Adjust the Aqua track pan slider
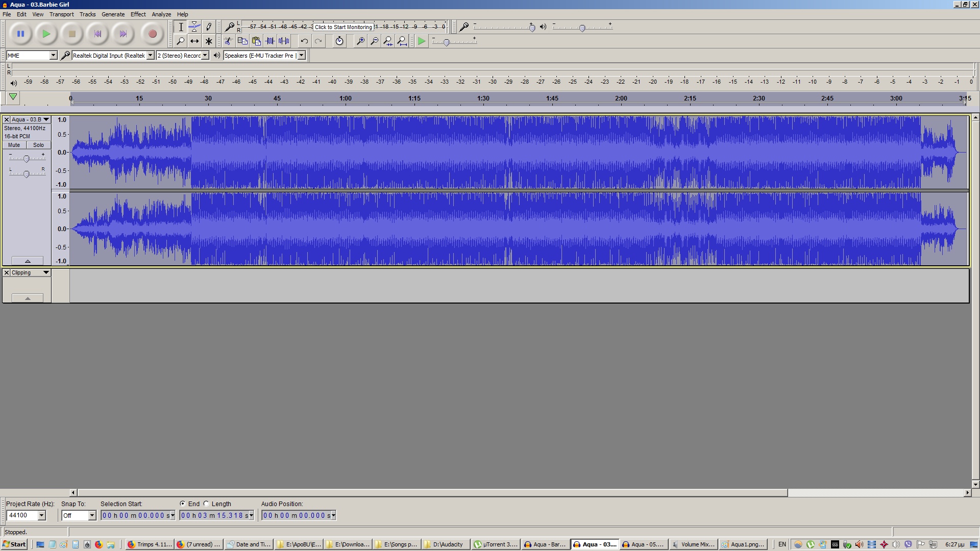This screenshot has width=980, height=551. point(27,174)
